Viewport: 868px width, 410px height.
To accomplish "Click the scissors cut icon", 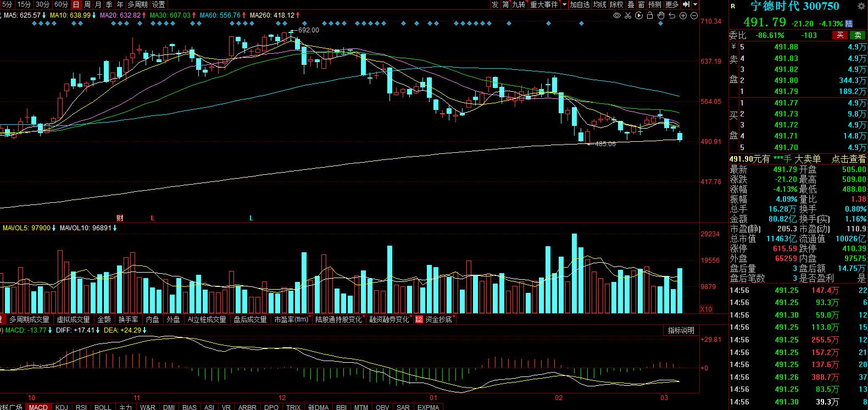I will pyautogui.click(x=627, y=15).
